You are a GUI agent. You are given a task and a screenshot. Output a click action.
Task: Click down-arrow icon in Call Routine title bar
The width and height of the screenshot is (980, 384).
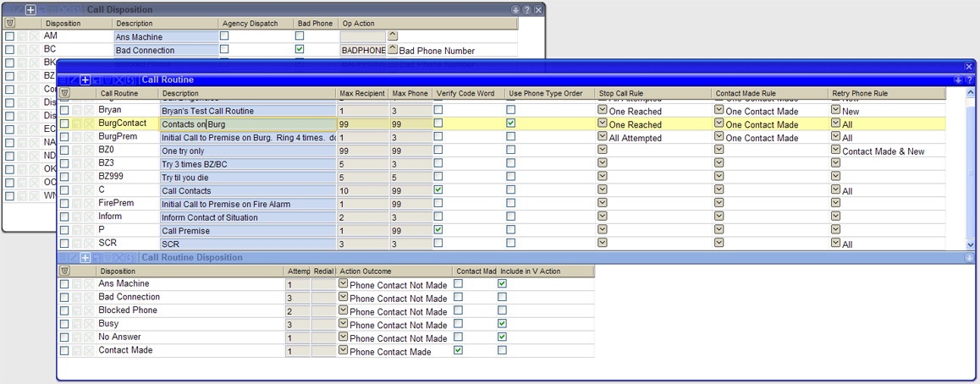point(957,80)
